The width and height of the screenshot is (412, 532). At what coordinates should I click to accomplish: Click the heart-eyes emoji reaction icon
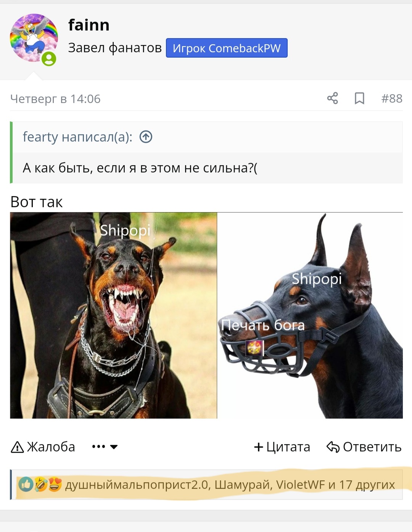55,484
